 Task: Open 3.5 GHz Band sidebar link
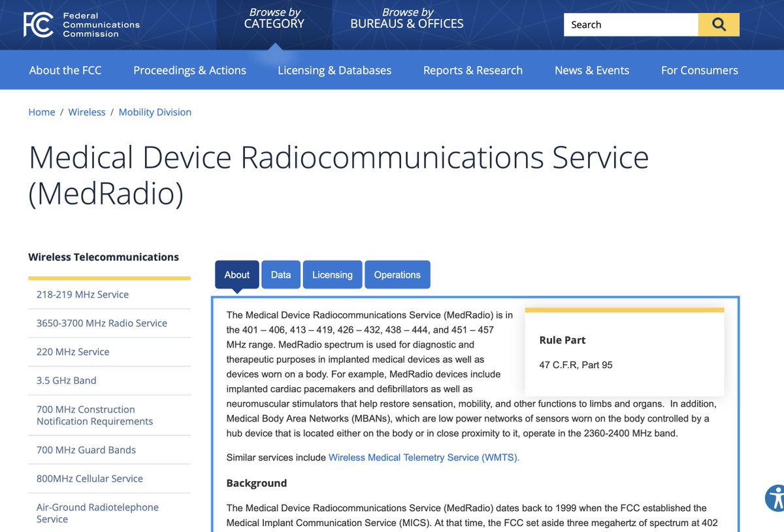(66, 381)
